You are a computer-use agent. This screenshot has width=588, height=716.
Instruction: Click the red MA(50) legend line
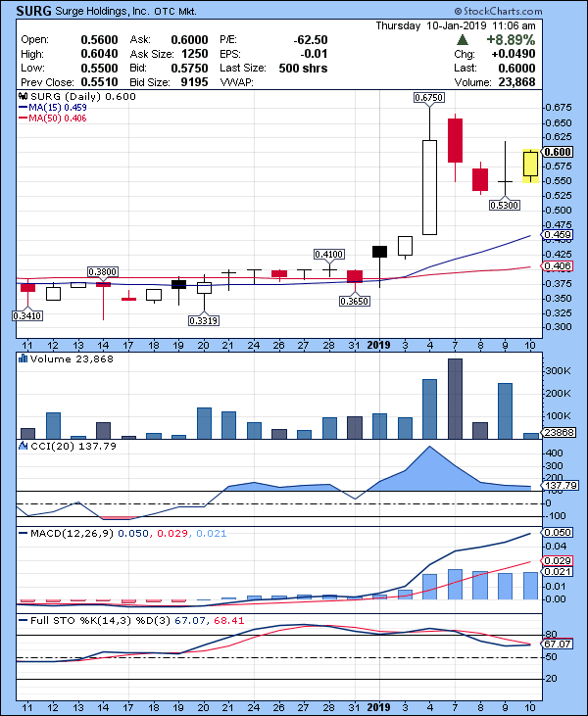(23, 119)
